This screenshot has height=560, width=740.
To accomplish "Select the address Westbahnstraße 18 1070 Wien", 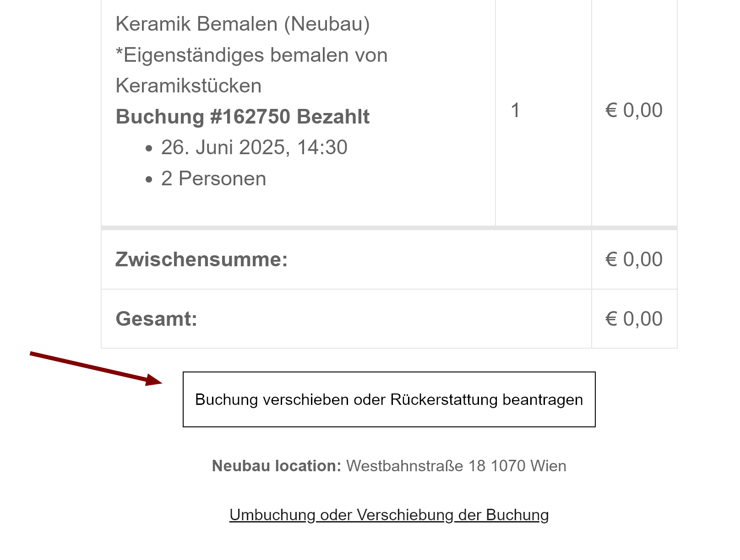I will coord(456,466).
